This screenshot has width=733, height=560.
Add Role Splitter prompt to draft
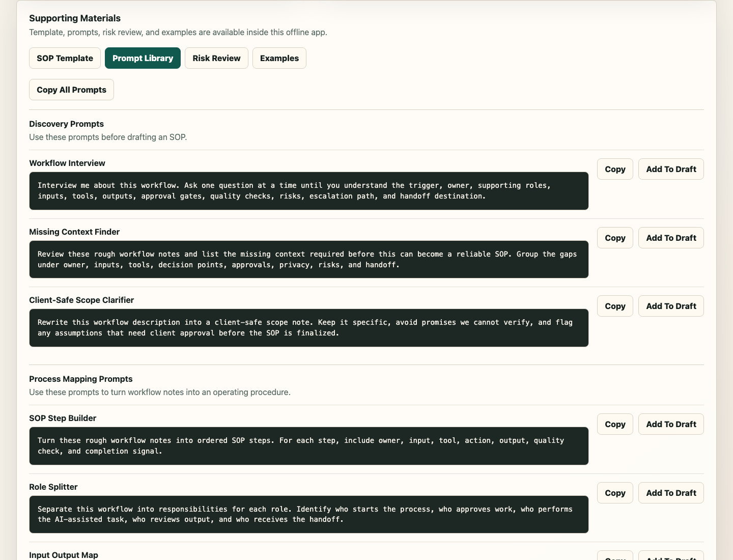(671, 493)
